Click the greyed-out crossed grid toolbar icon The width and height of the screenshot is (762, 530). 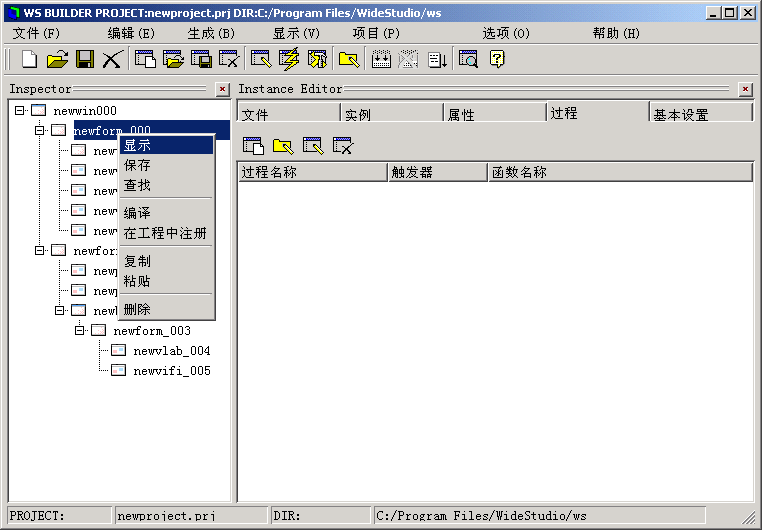coord(408,59)
